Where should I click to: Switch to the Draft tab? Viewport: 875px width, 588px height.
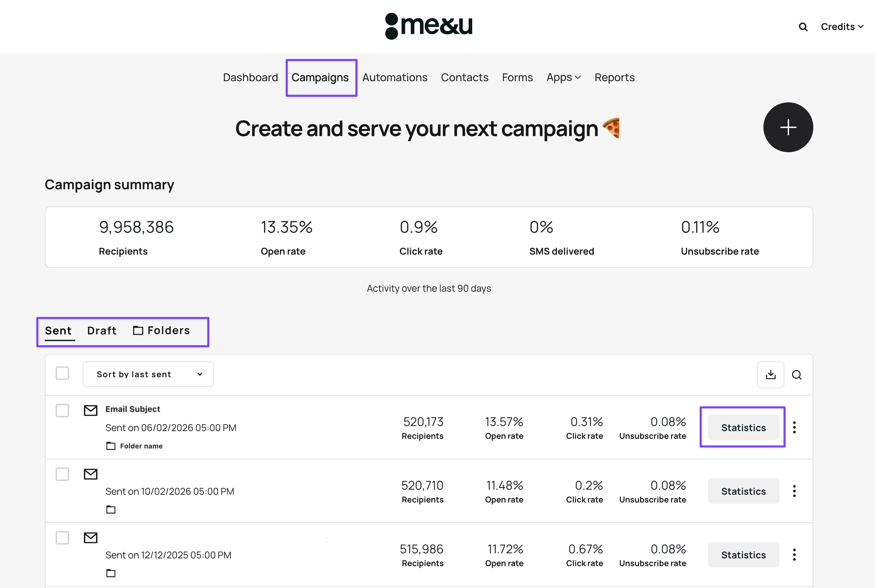tap(102, 330)
